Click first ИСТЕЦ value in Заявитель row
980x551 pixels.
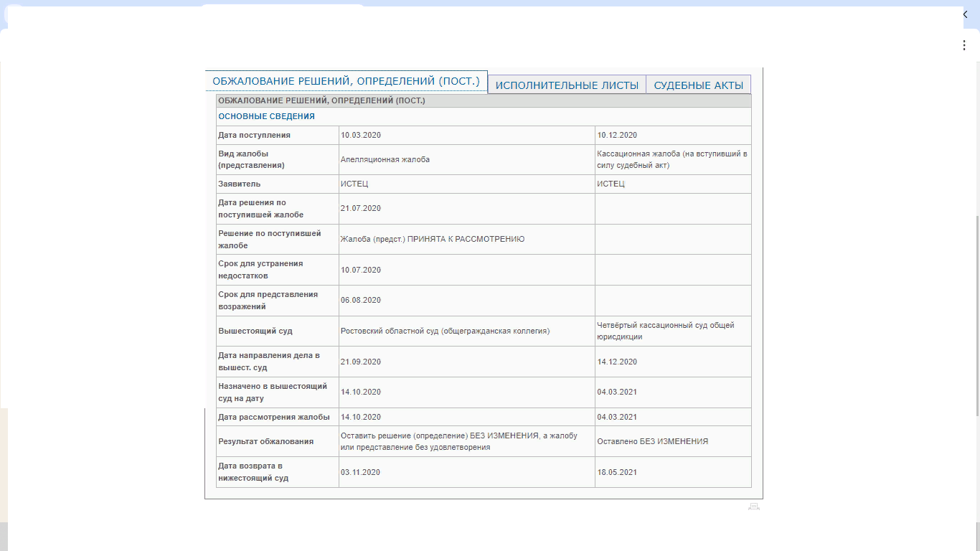coord(354,184)
